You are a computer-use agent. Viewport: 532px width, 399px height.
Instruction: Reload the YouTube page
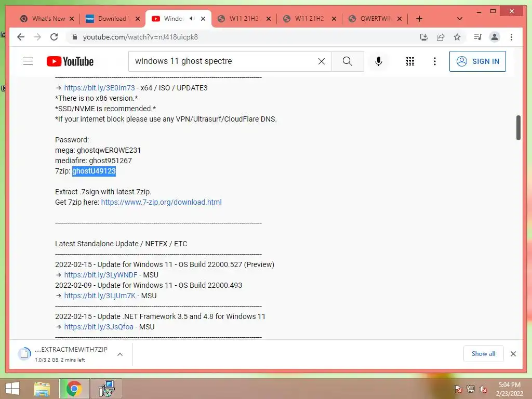pos(54,37)
